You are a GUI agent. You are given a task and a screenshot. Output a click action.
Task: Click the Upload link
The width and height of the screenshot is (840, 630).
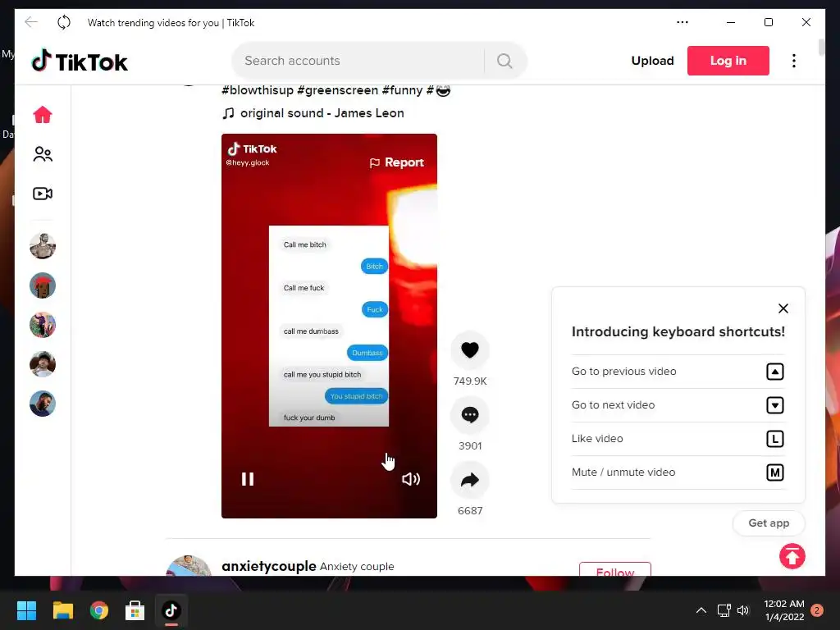[652, 61]
